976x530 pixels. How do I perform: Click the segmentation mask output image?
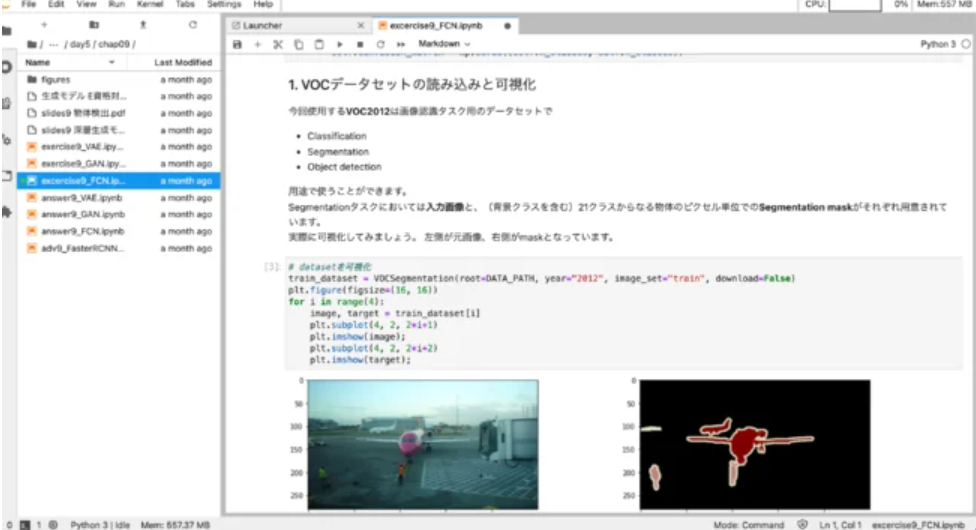point(755,444)
